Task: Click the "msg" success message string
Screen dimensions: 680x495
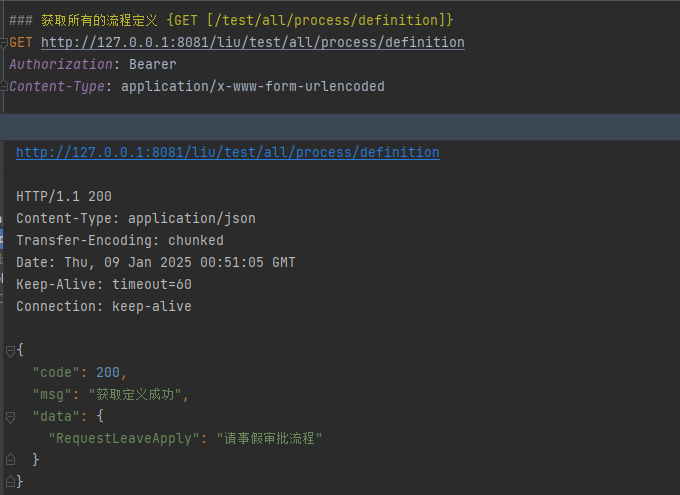Action: [138, 394]
